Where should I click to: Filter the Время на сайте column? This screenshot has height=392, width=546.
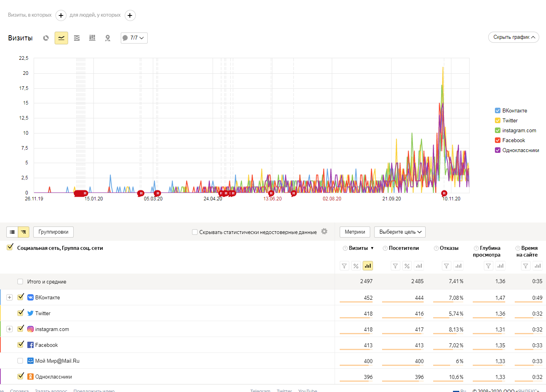click(x=526, y=266)
